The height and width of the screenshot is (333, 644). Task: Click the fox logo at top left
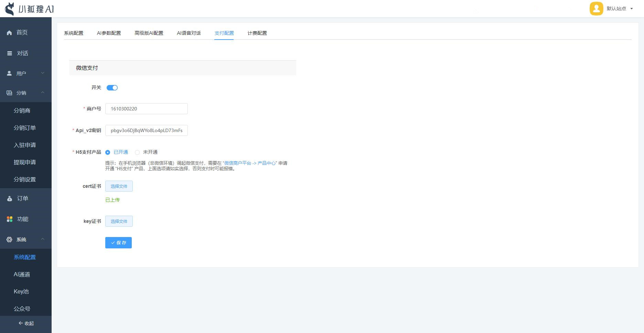[10, 9]
